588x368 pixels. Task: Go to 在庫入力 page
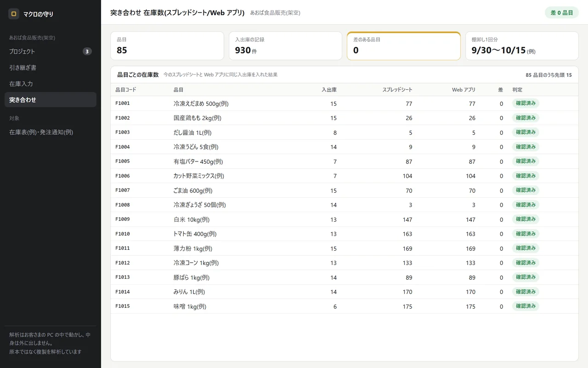pyautogui.click(x=51, y=84)
